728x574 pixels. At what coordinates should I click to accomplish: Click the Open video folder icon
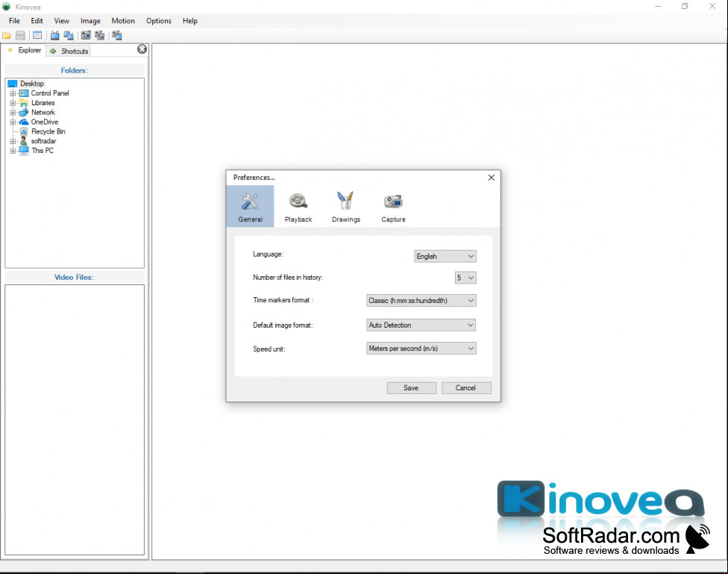coord(7,35)
